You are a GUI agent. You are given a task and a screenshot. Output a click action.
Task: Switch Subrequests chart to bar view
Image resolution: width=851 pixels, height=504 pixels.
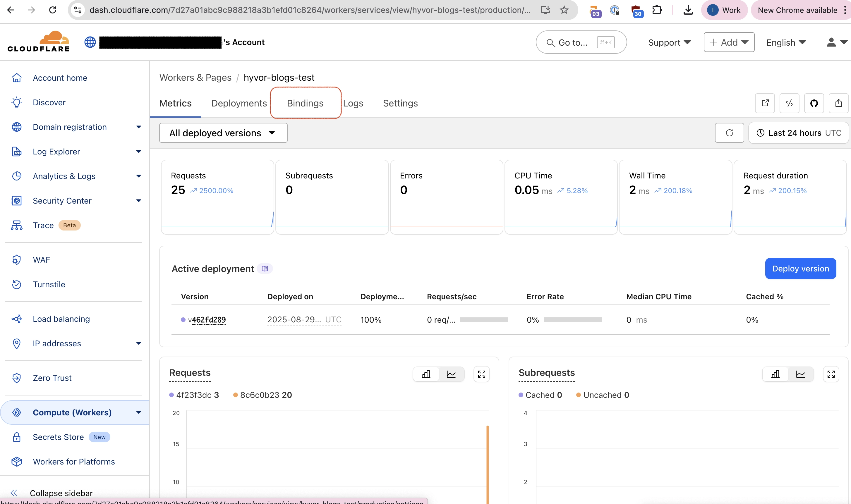[775, 374]
